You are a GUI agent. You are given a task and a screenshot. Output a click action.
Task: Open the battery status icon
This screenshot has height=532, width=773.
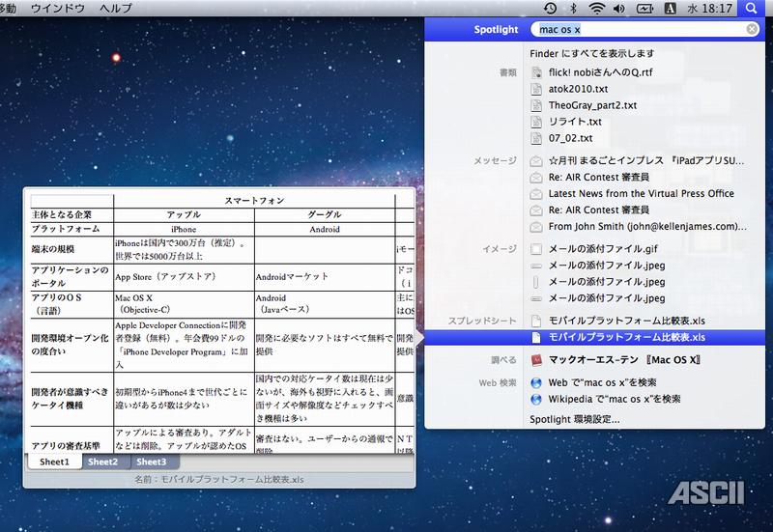[x=645, y=8]
